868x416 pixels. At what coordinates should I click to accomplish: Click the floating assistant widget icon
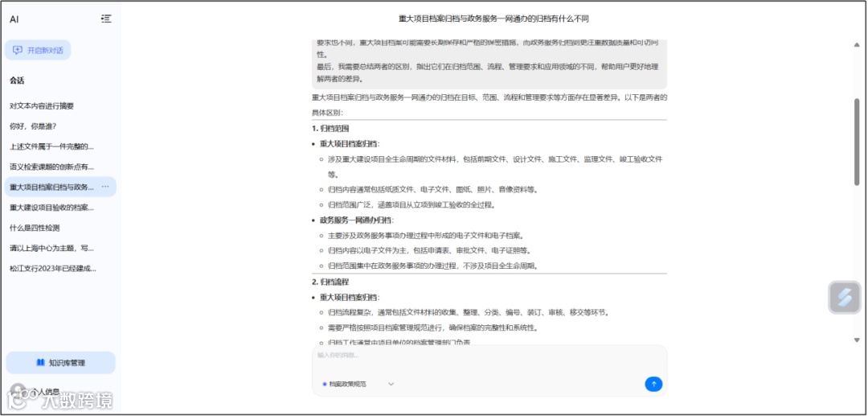click(x=844, y=298)
